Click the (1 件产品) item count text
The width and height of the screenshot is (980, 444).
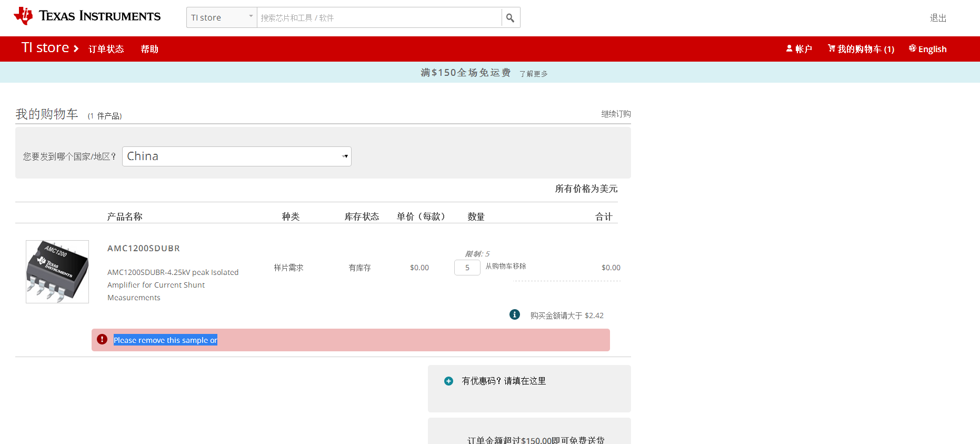point(105,116)
